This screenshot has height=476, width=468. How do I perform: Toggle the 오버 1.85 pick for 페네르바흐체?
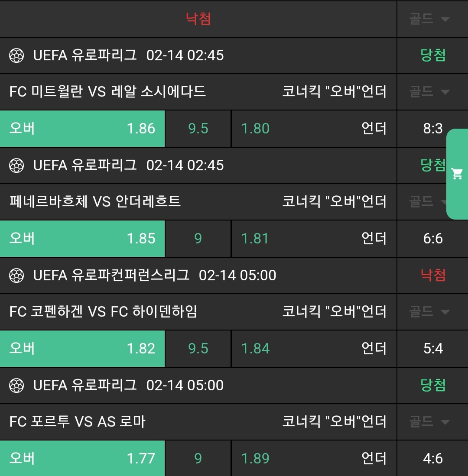pos(82,239)
